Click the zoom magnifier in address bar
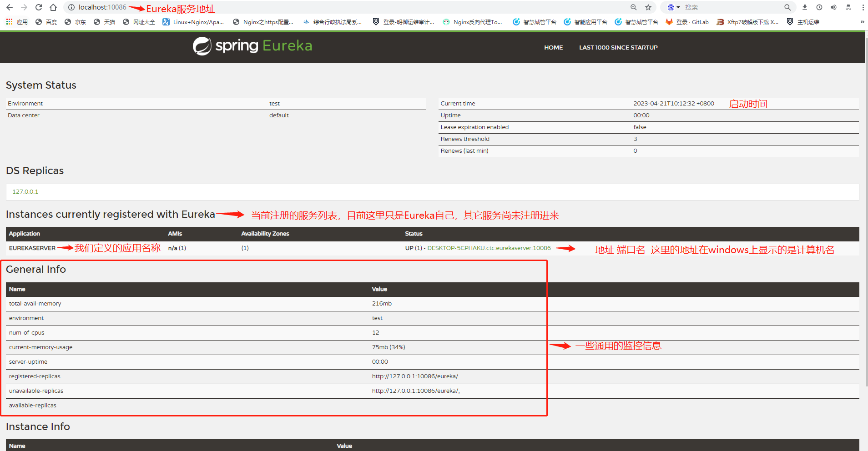Image resolution: width=868 pixels, height=451 pixels. (634, 7)
